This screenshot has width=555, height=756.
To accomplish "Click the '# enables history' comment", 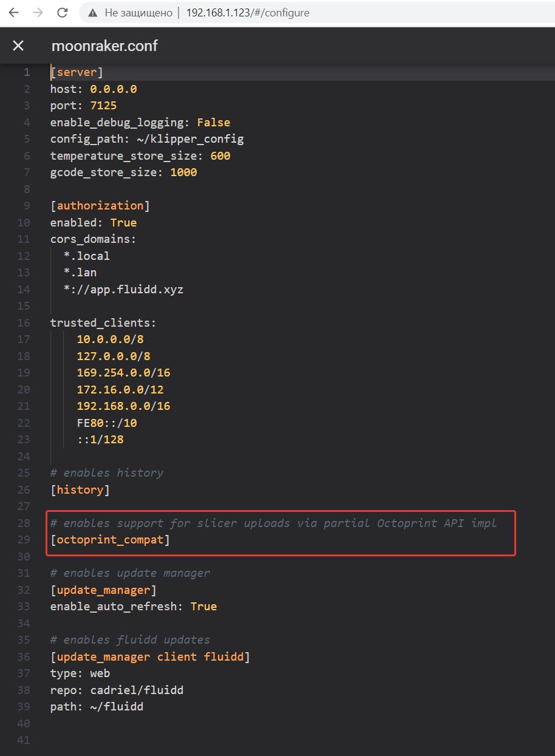I will (107, 472).
